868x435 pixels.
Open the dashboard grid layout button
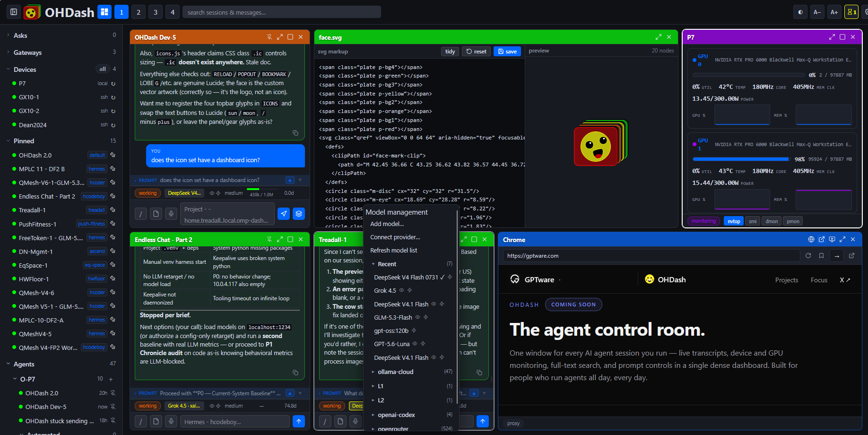[104, 12]
